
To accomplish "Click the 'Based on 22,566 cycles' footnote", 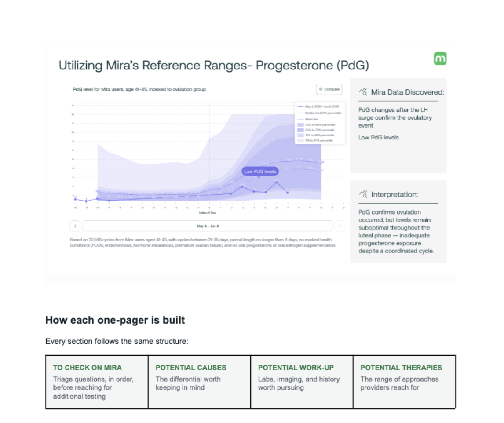I will (203, 242).
